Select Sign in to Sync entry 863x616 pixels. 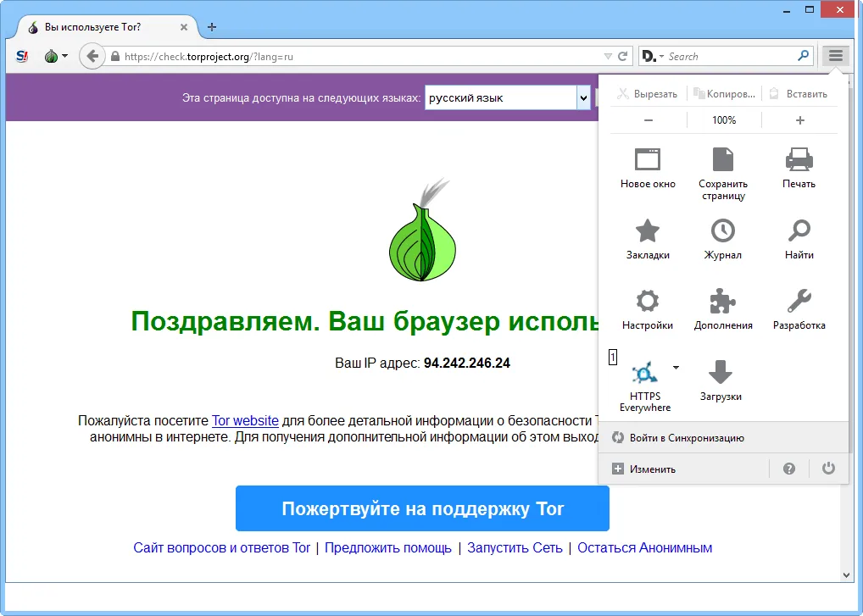(686, 438)
